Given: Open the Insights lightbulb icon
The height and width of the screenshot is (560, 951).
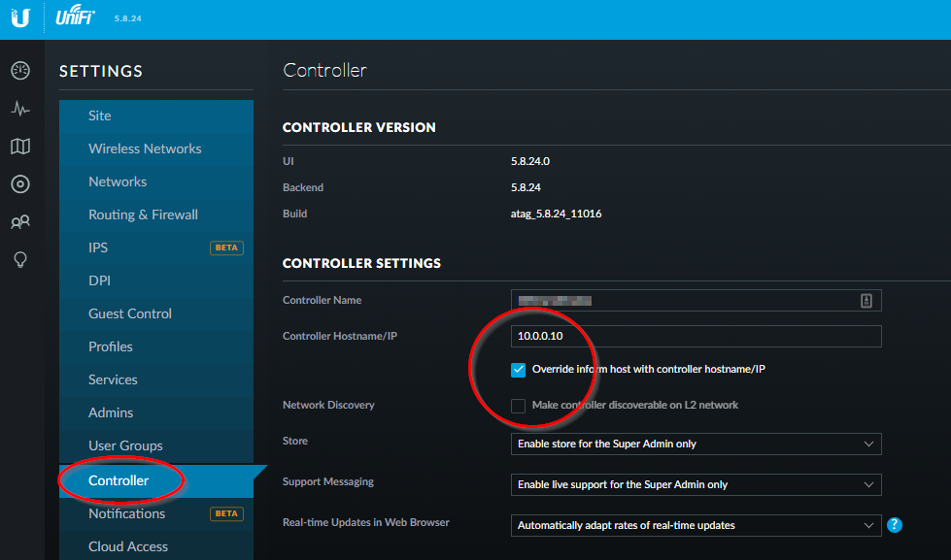Looking at the screenshot, I should [x=20, y=260].
